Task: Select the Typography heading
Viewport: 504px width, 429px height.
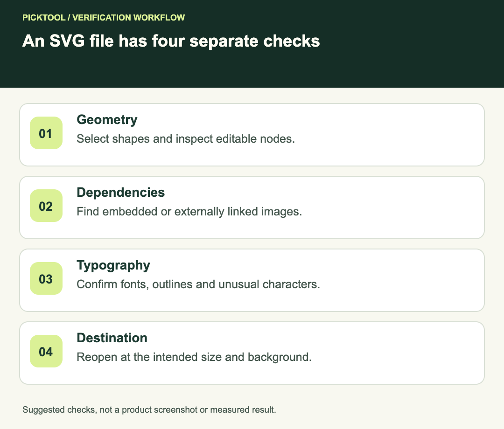Action: click(113, 265)
